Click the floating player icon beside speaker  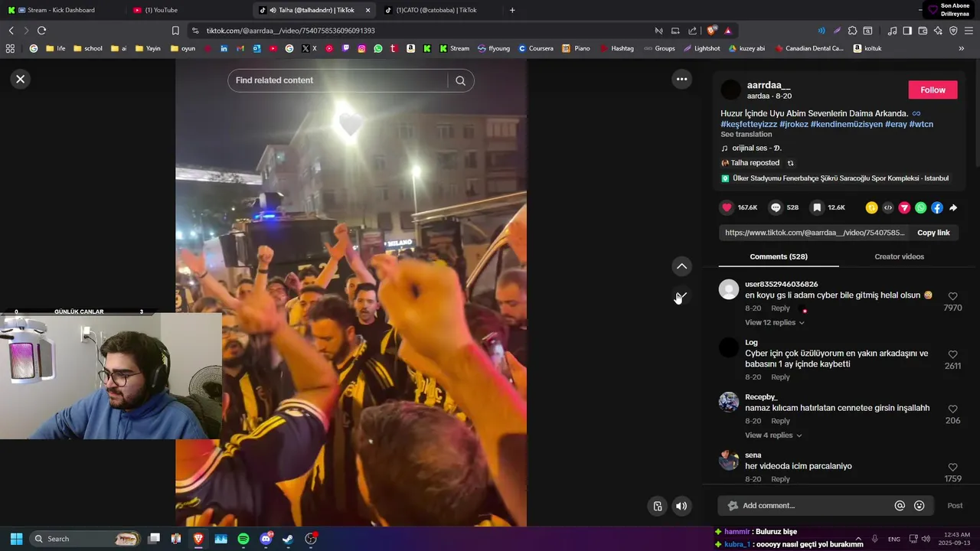coord(658,506)
